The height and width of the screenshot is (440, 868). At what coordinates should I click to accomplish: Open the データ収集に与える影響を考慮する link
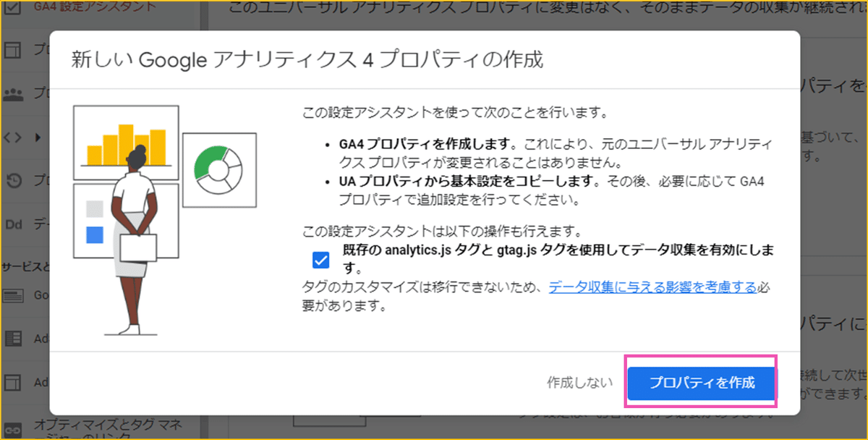click(652, 287)
